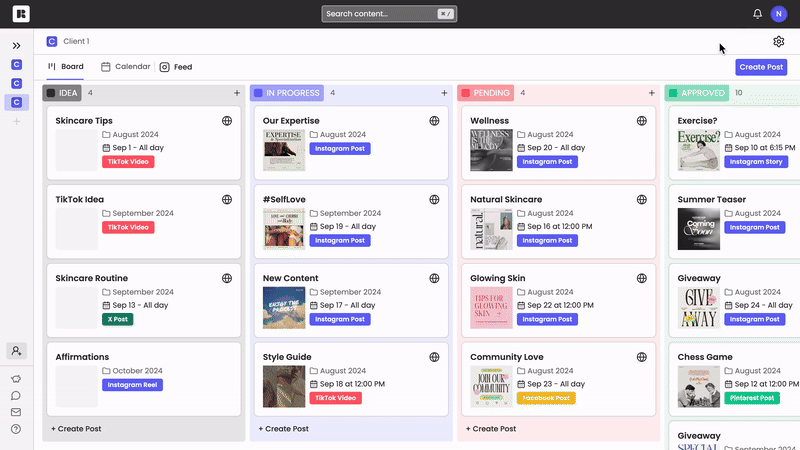Add a post to PENDING column with plus

pyautogui.click(x=652, y=93)
